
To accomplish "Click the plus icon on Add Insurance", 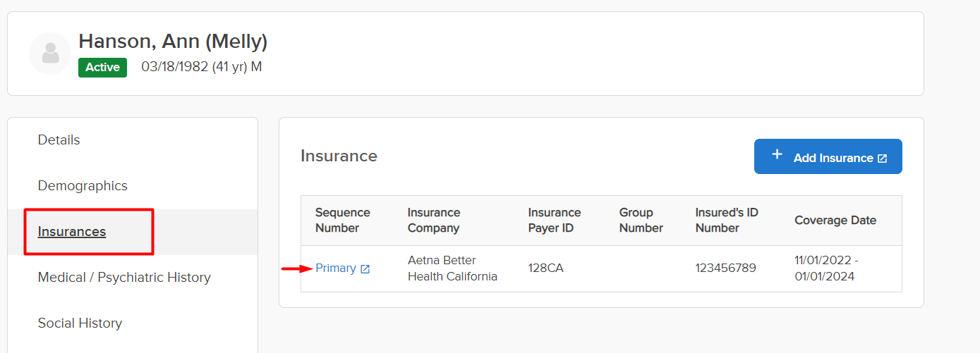I will click(777, 154).
